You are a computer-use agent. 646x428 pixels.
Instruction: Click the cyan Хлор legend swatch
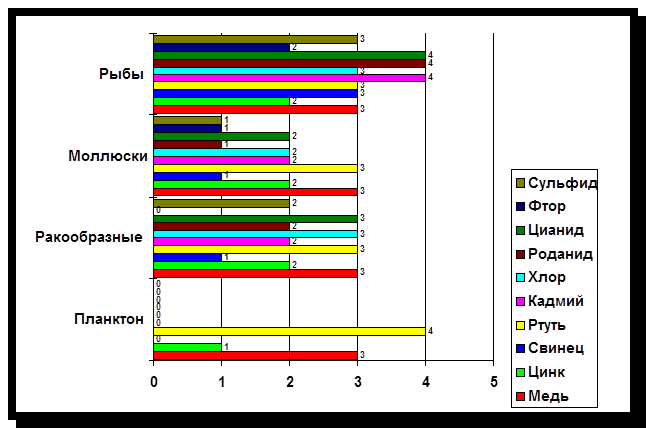(522, 277)
